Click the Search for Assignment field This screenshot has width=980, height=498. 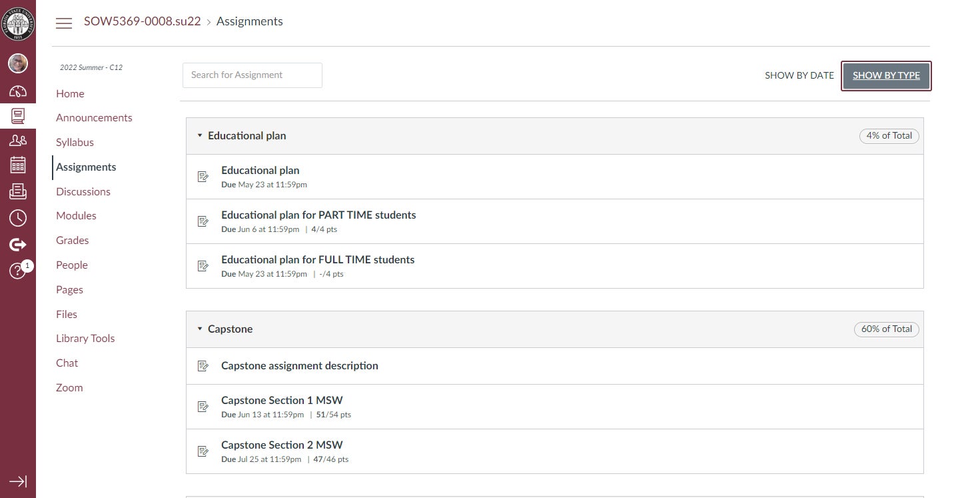point(252,75)
